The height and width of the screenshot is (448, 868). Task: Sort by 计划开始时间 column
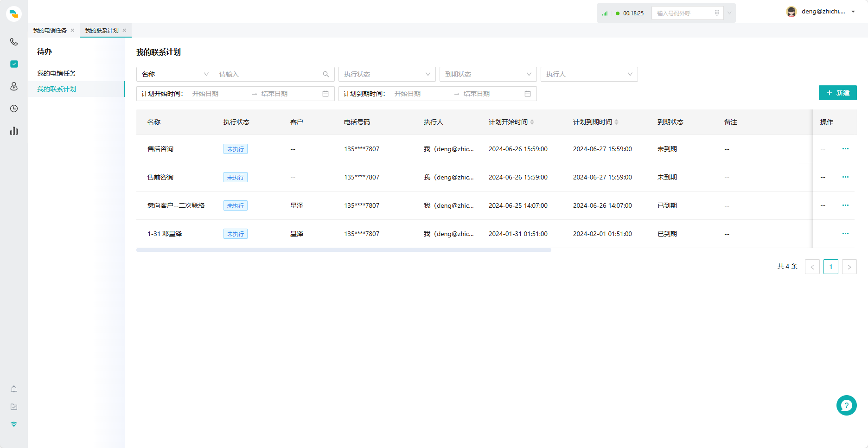[x=532, y=122]
